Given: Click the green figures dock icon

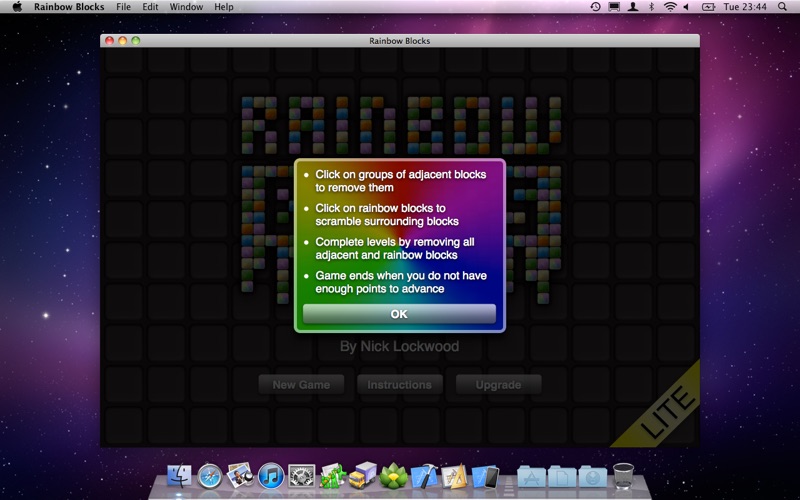Looking at the screenshot, I should [333, 477].
